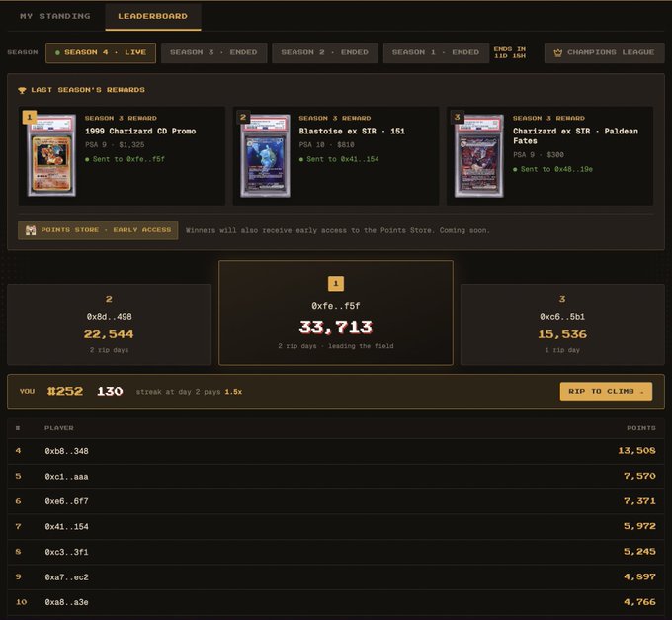Click the 1.5x streak multiplier
The image size is (672, 620).
233,392
